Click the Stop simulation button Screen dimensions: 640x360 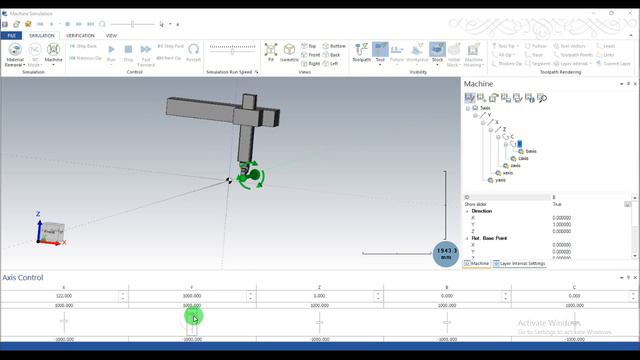click(x=128, y=50)
